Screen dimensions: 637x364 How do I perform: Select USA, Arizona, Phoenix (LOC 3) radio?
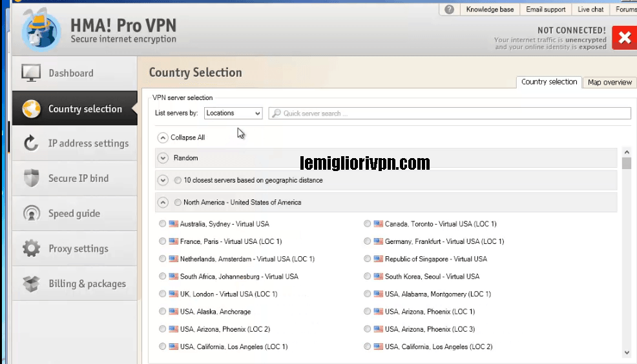click(x=367, y=329)
